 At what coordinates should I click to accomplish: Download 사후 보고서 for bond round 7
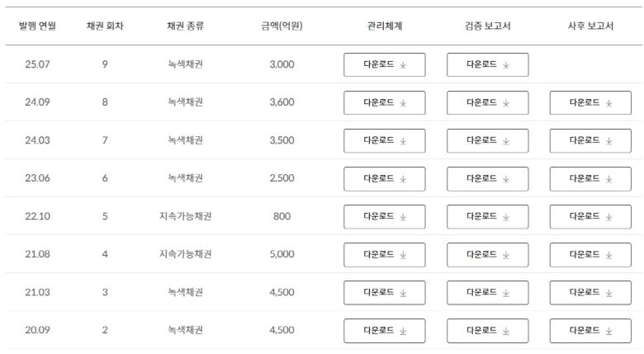pyautogui.click(x=590, y=140)
